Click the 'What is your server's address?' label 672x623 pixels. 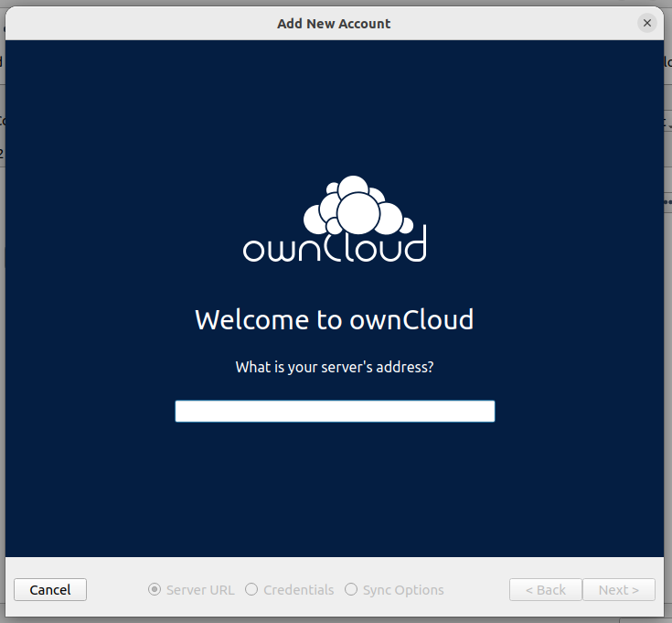point(335,367)
